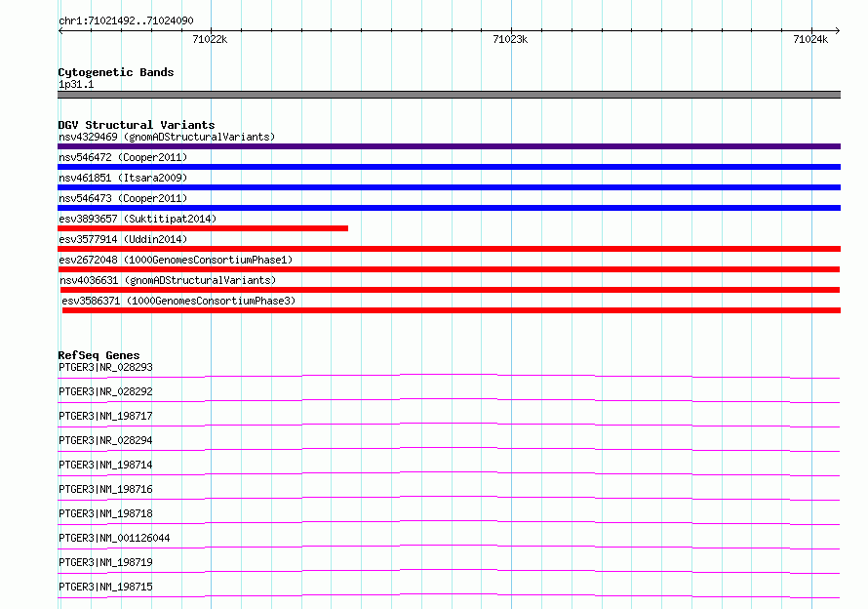The height and width of the screenshot is (609, 868).
Task: Select transcript PTGER3|NR_028292 label
Action: pos(105,391)
